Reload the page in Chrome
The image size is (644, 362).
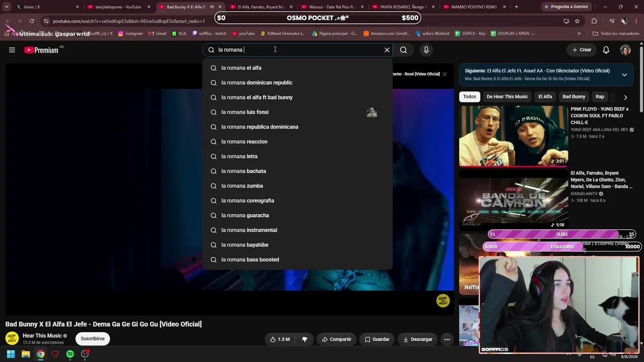click(32, 21)
